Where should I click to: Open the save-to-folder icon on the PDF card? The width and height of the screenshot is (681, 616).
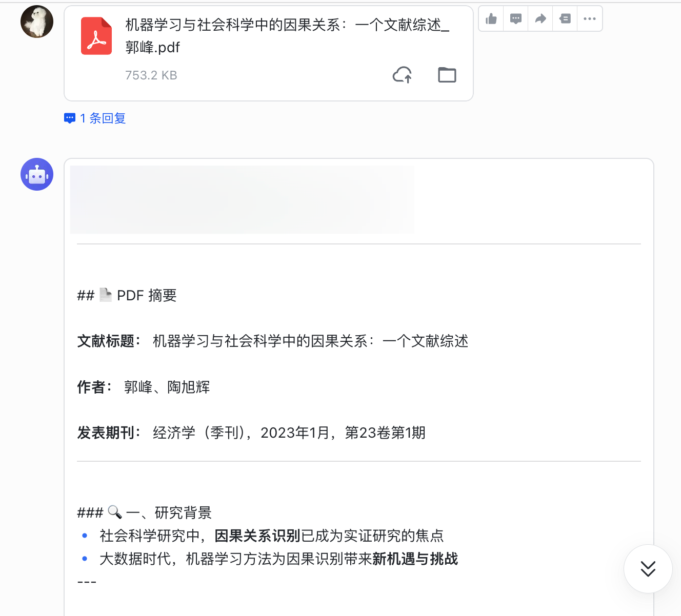pyautogui.click(x=447, y=75)
